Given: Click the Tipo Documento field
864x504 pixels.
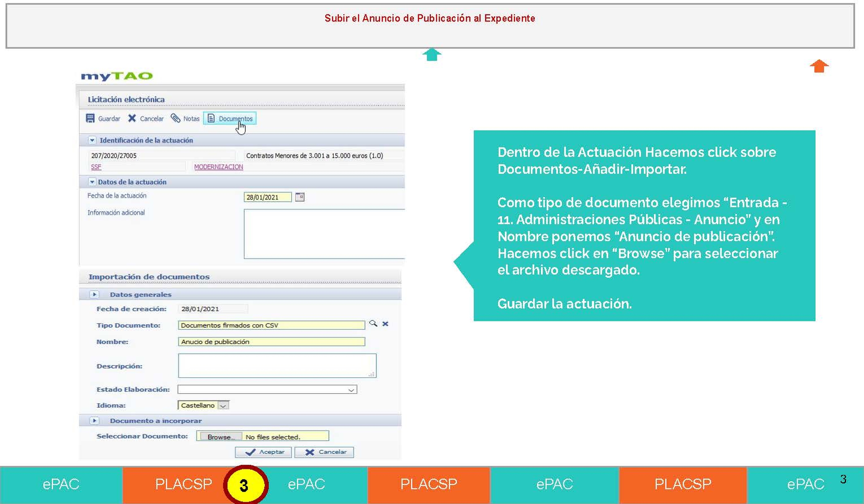Looking at the screenshot, I should [271, 325].
